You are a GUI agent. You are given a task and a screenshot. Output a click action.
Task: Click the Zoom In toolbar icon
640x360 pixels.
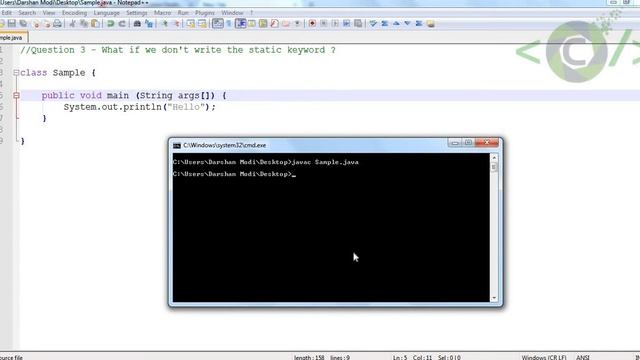point(165,24)
